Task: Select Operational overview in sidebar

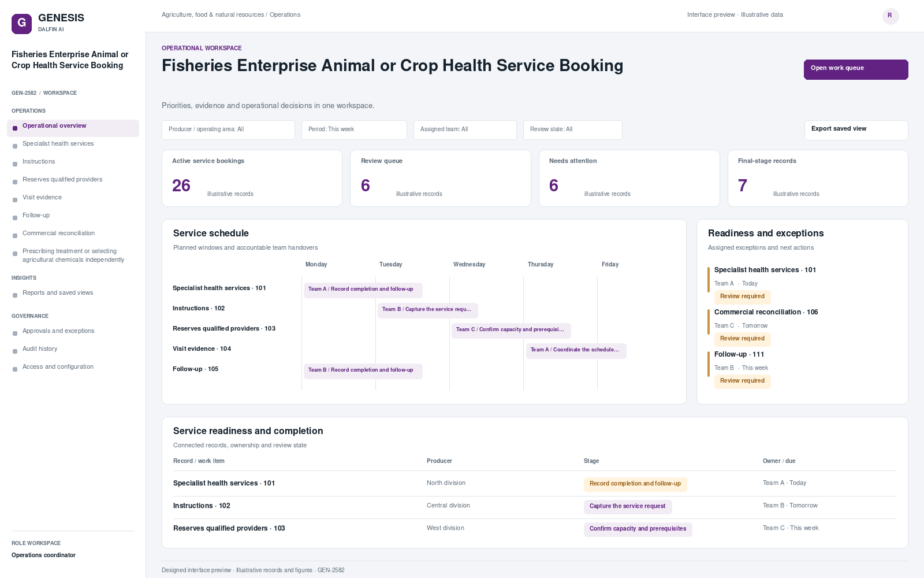Action: click(73, 128)
